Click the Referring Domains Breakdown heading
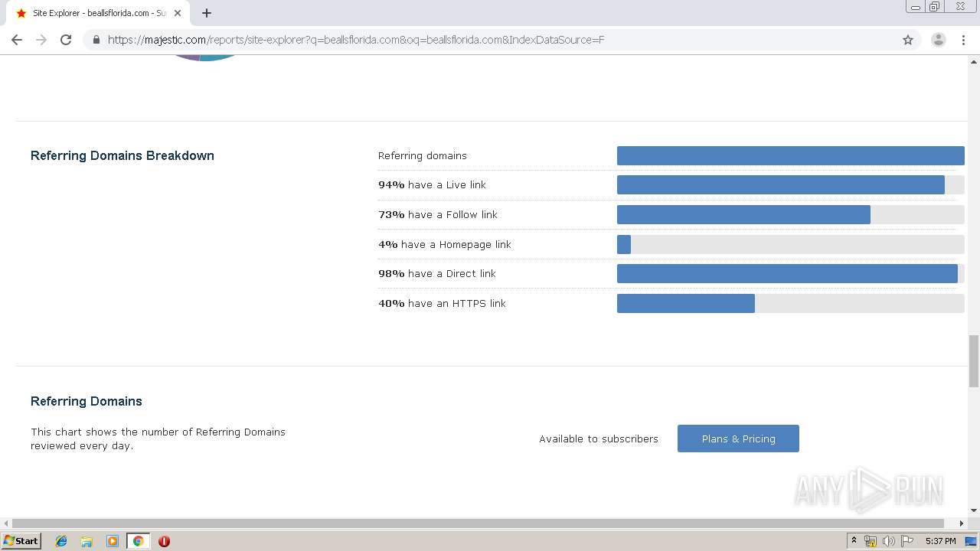 122,155
